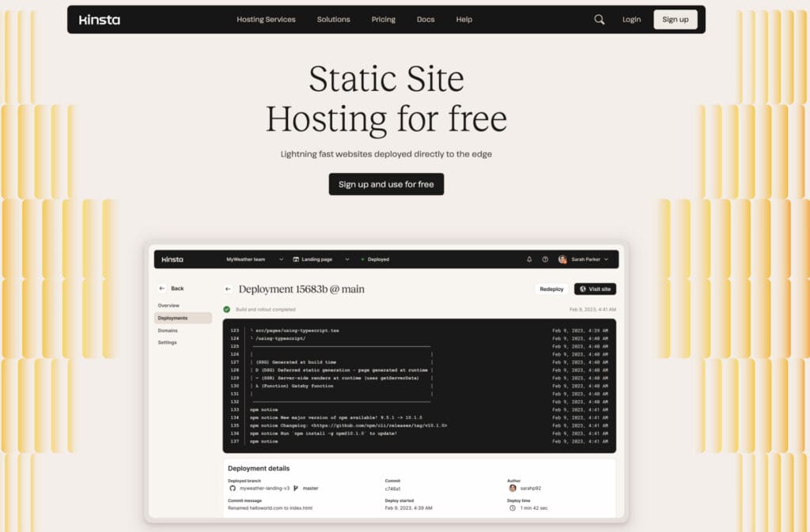Image resolution: width=810 pixels, height=532 pixels.
Task: Switch to Domains in the sidebar
Action: click(x=168, y=330)
